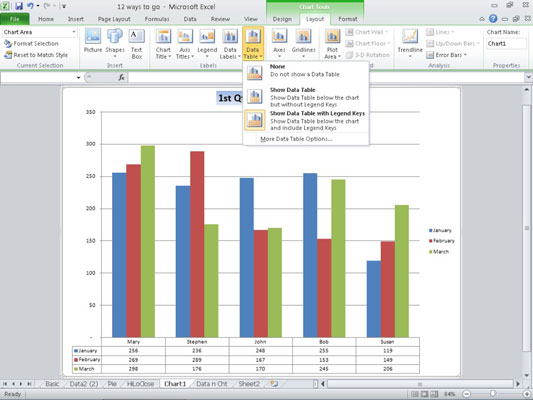This screenshot has height=400, width=533.
Task: Click the February legend entry
Action: [441, 241]
